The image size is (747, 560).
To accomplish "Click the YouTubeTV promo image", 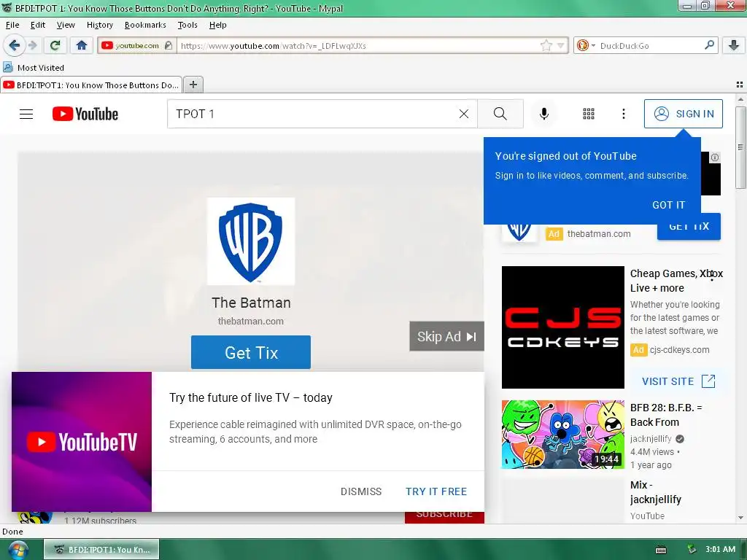I will click(82, 442).
